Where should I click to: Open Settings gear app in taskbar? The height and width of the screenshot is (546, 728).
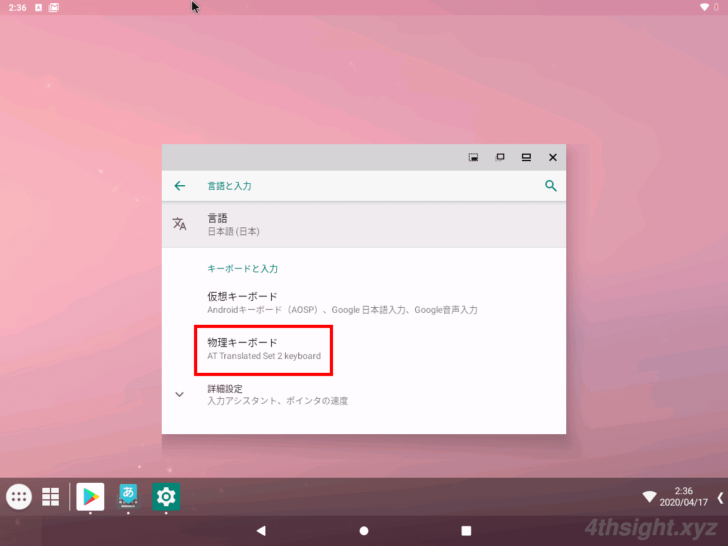coord(166,497)
